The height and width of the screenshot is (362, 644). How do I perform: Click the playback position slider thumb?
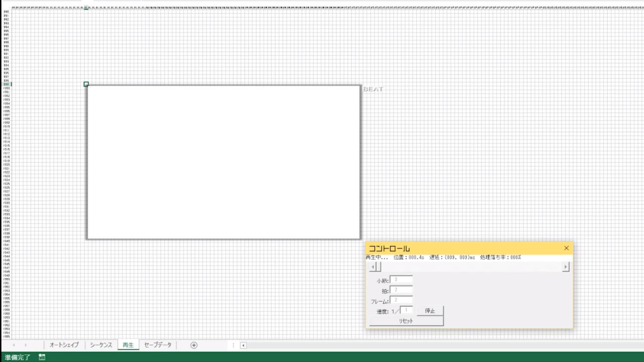(378, 267)
